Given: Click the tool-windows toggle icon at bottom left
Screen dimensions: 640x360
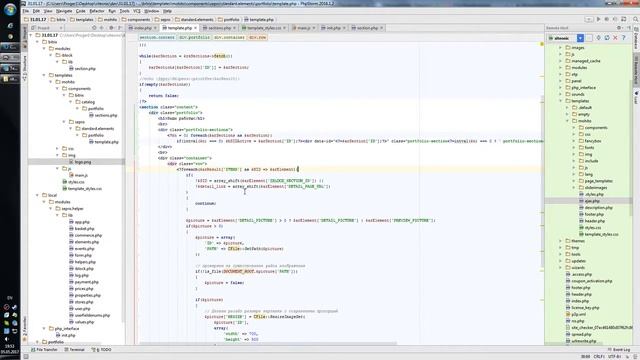Looking at the screenshot, I should point(26,357).
